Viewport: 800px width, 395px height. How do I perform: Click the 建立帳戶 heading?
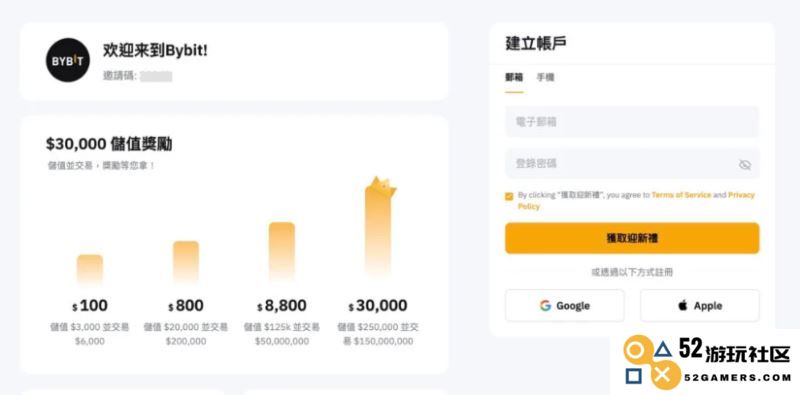click(x=536, y=43)
